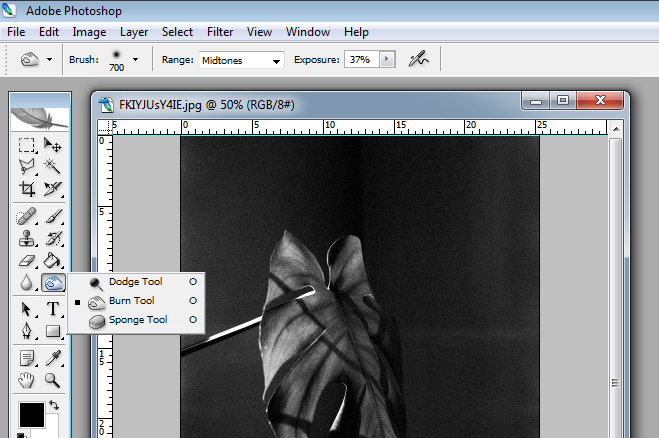Select the Clone Stamp tool
659x438 pixels.
click(28, 238)
